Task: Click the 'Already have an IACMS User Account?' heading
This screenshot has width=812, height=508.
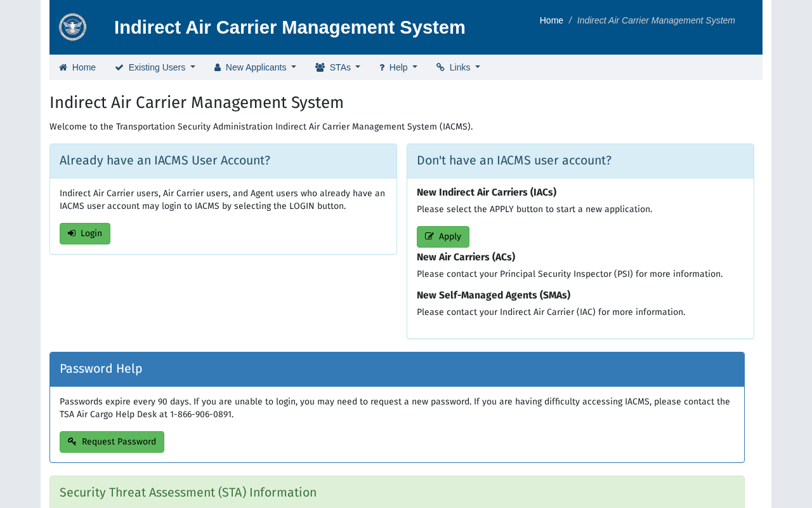Action: click(165, 161)
